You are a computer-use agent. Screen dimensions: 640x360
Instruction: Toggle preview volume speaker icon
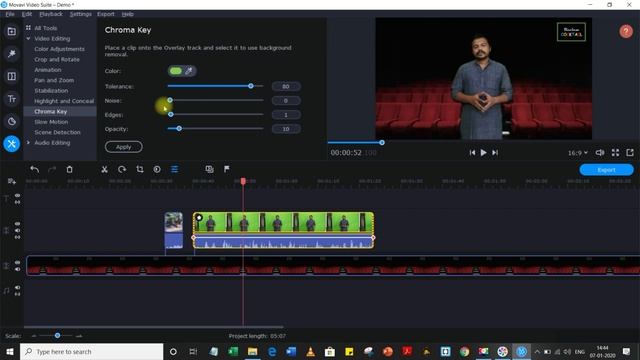coord(600,152)
